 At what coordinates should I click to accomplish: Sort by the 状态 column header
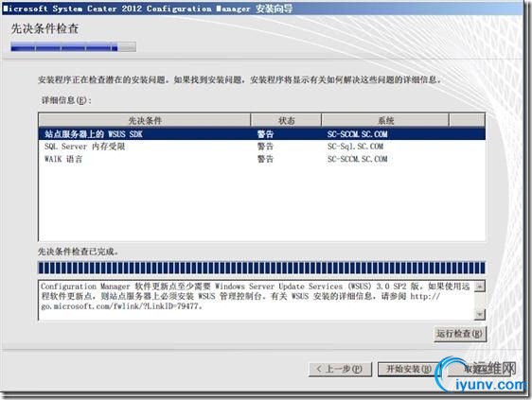(286, 120)
